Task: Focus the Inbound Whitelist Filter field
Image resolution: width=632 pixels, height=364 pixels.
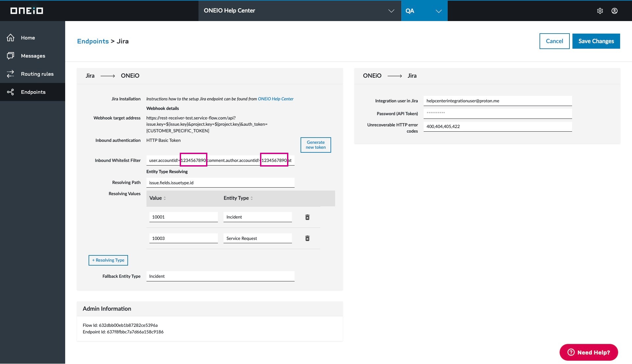Action: coord(220,160)
